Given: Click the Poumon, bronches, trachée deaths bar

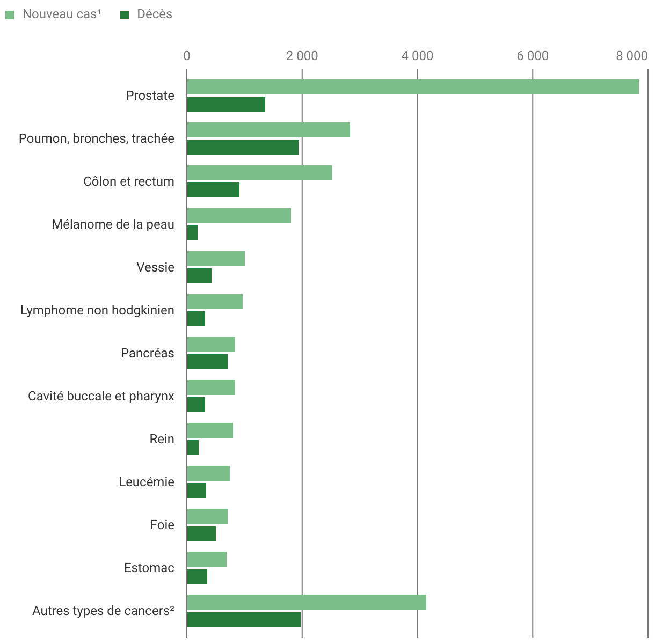Looking at the screenshot, I should (x=243, y=147).
